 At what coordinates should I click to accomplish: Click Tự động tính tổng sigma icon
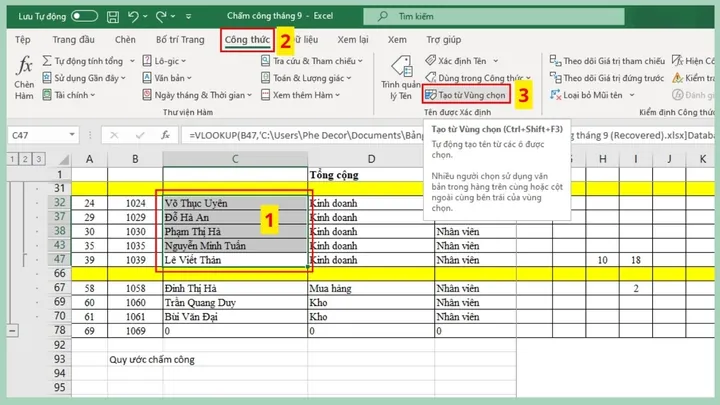(47, 61)
